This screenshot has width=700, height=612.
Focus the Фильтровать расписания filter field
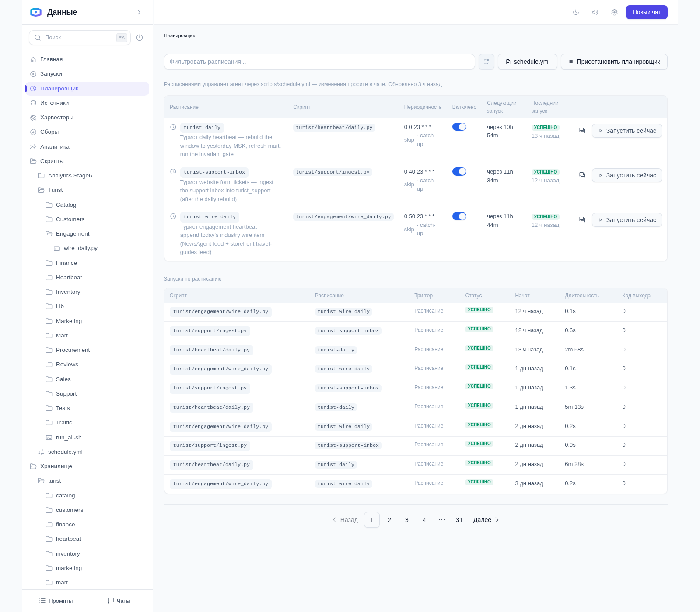coord(319,62)
